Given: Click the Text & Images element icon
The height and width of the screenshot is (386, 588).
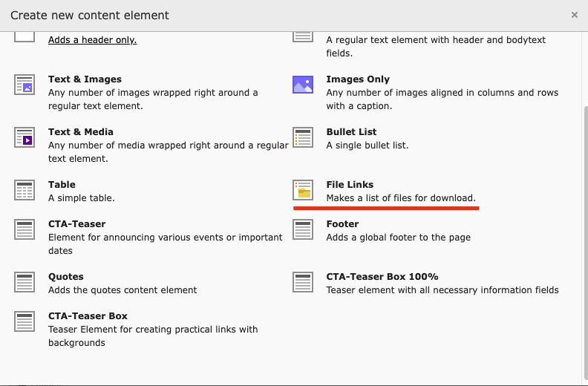Looking at the screenshot, I should (x=24, y=85).
